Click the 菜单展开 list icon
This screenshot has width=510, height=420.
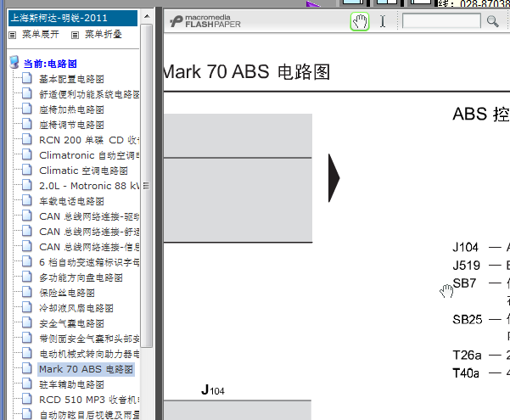13,35
